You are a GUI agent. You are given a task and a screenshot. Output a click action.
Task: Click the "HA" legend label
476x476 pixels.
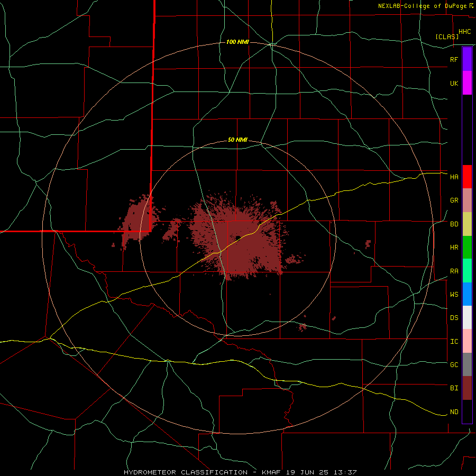454,177
